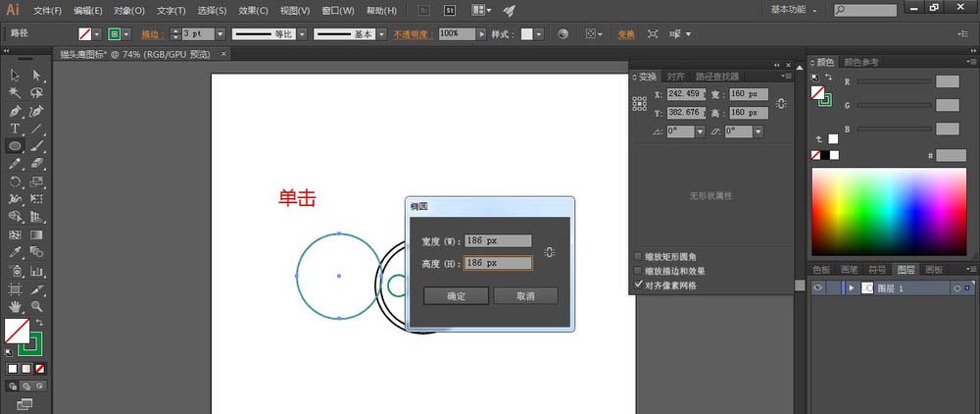Viewport: 980px width, 414px height.
Task: Select the Free Transform tool
Action: (x=36, y=199)
